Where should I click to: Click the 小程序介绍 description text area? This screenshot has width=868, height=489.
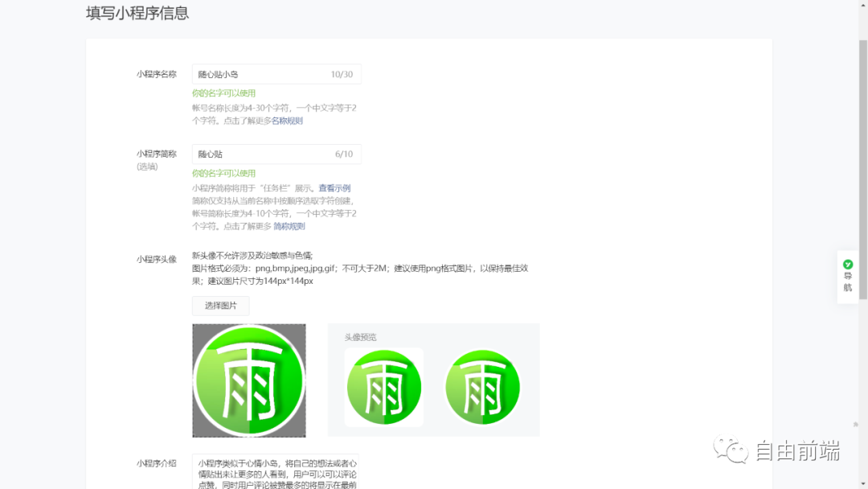[x=276, y=471]
